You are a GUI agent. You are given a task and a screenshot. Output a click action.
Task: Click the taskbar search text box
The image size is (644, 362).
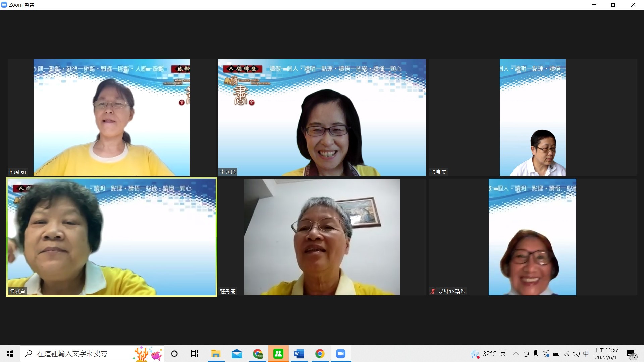click(72, 354)
